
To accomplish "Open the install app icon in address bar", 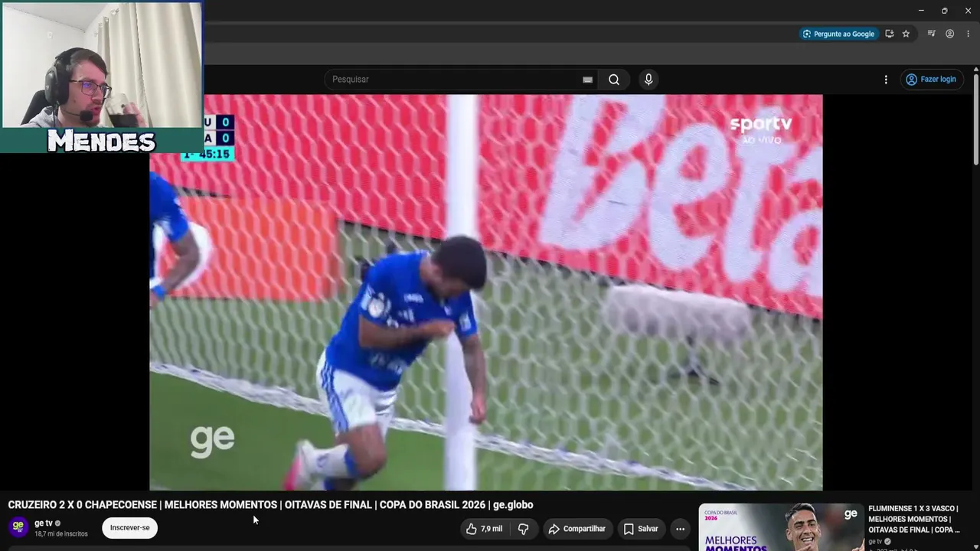I will pyautogui.click(x=890, y=34).
